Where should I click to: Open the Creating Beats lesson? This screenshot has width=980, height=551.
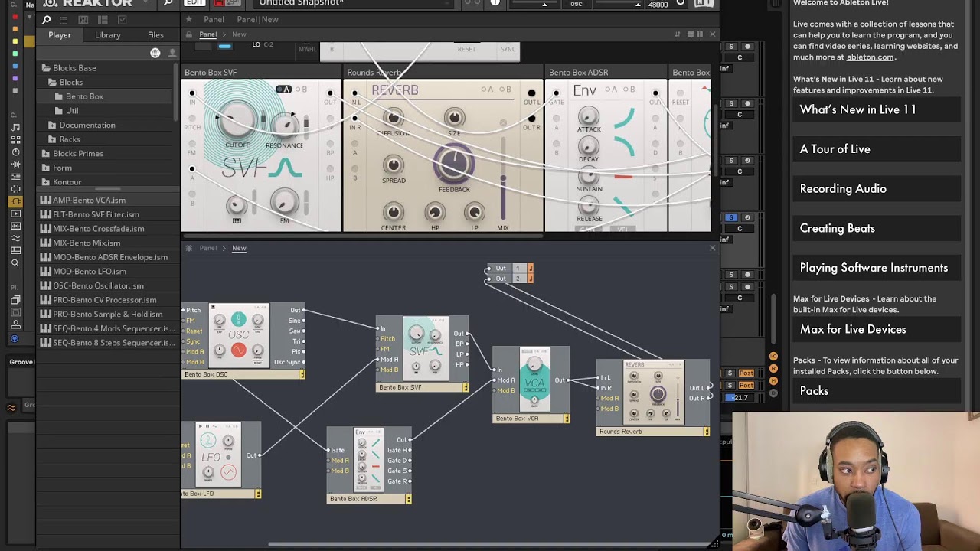coord(877,228)
